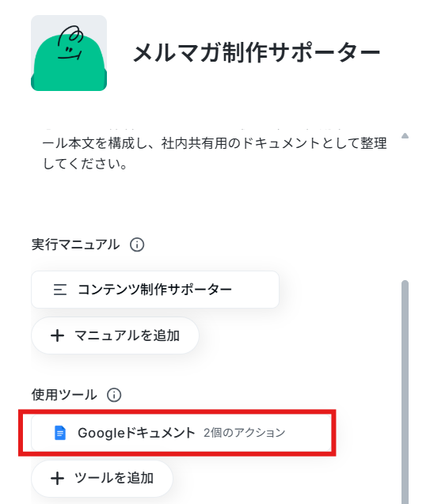Click the 実行マニュアル section label

tap(75, 244)
